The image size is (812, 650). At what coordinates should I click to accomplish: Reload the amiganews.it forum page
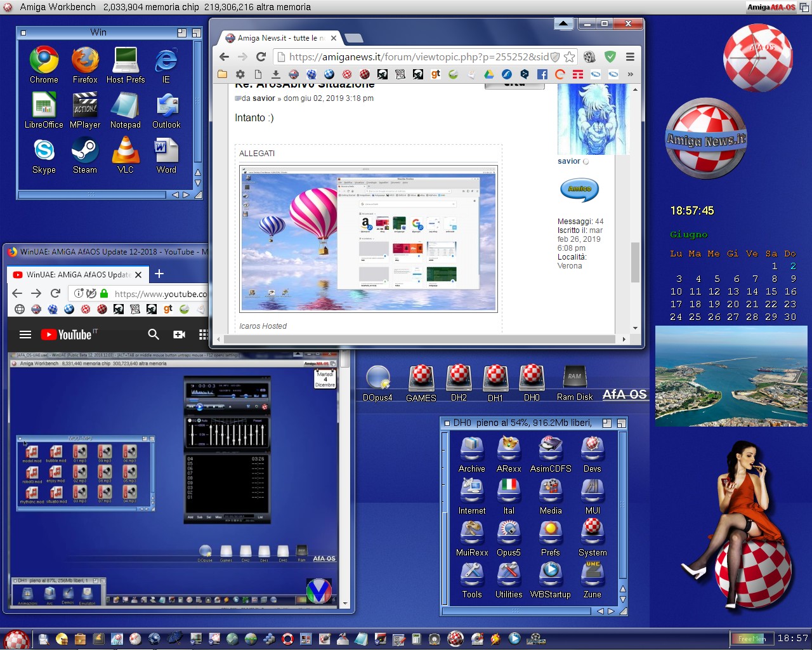[x=260, y=56]
